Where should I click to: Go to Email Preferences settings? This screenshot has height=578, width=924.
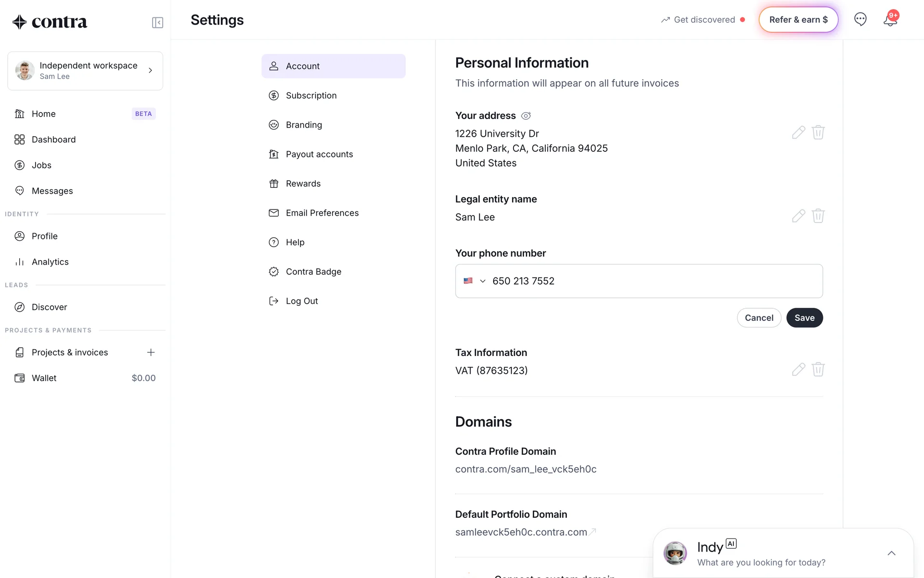[322, 213]
